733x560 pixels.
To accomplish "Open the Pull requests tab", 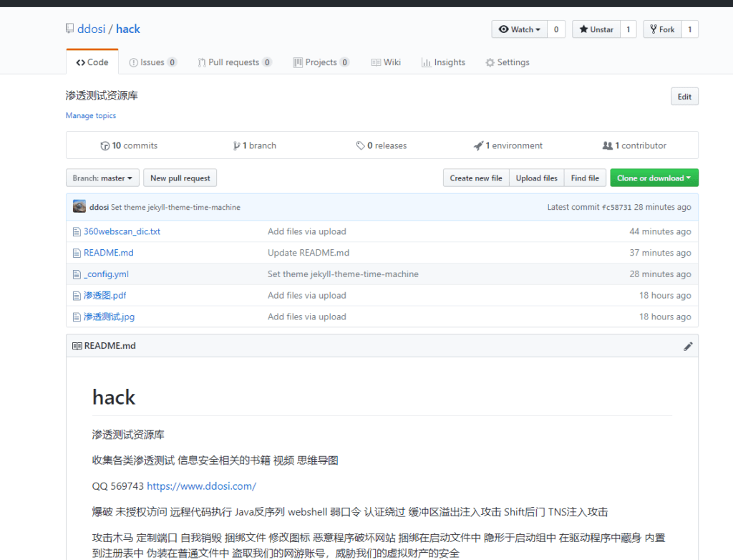I will point(235,62).
